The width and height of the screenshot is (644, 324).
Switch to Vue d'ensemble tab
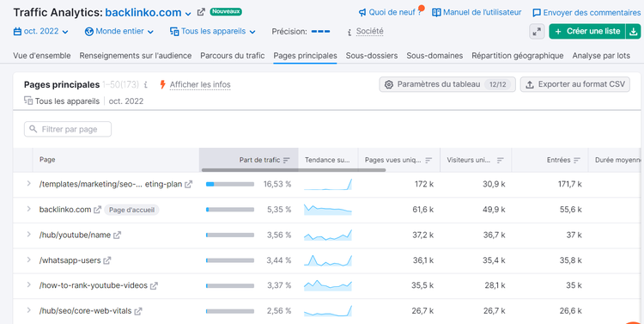pos(42,56)
